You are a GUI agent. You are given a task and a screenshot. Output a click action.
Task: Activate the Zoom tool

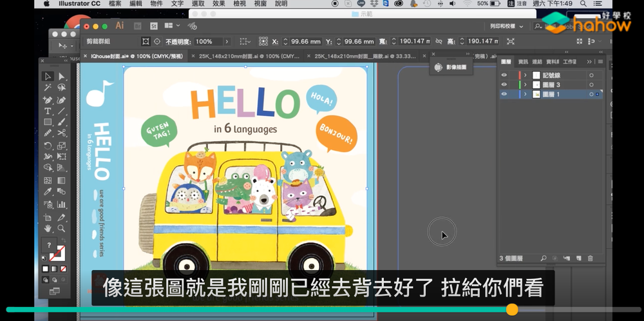click(x=62, y=229)
